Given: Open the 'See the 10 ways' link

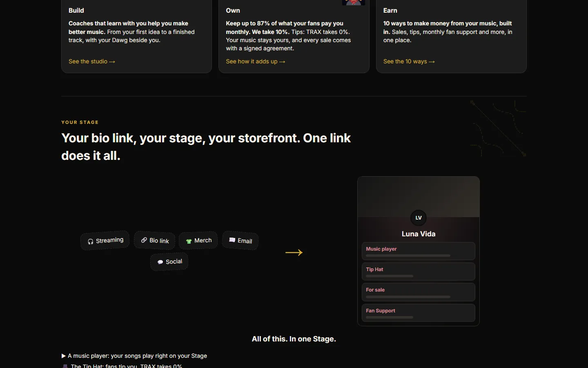Looking at the screenshot, I should (409, 61).
